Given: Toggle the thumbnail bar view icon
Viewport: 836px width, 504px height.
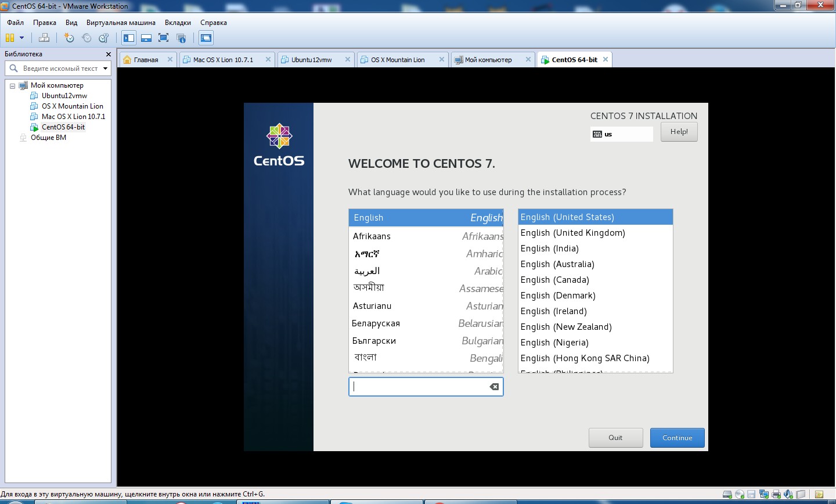Looking at the screenshot, I should tap(146, 38).
